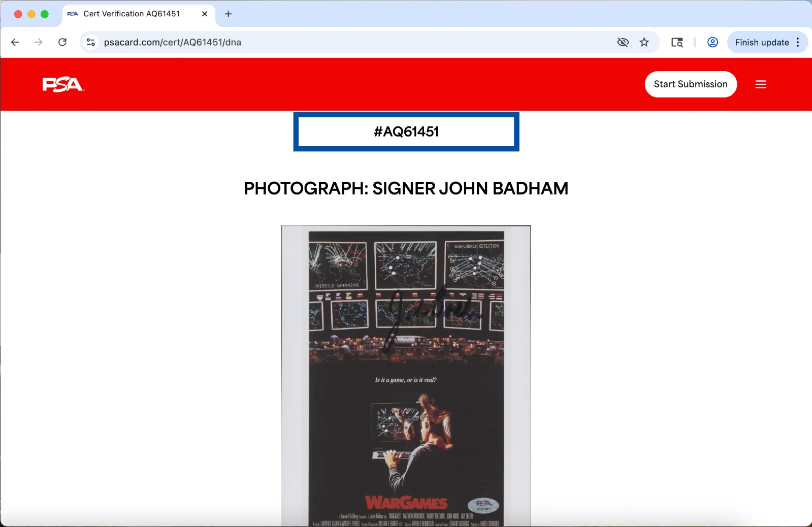Click the Finish update button

click(762, 42)
